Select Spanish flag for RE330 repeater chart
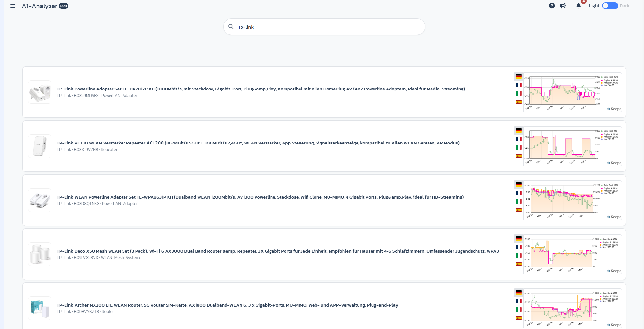Image resolution: width=644 pixels, height=329 pixels. (519, 156)
